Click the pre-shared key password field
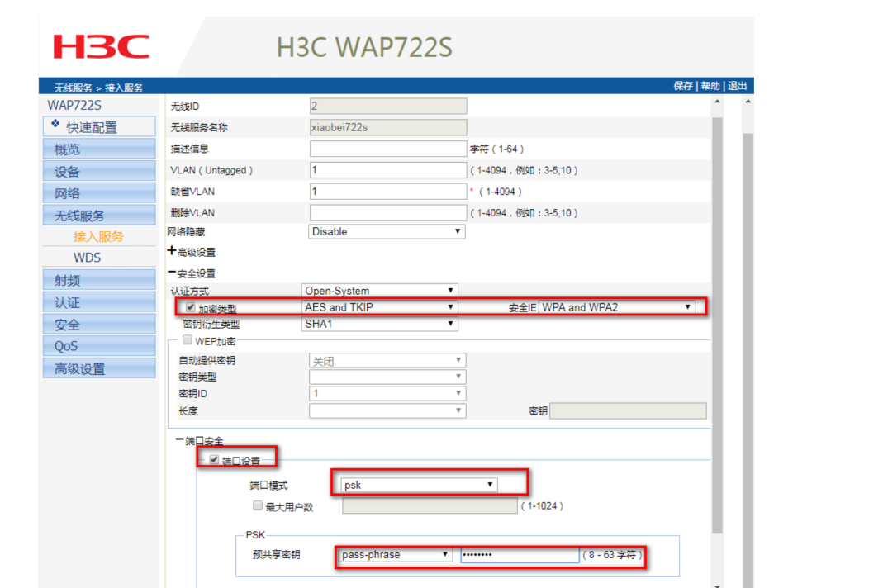 pyautogui.click(x=520, y=555)
